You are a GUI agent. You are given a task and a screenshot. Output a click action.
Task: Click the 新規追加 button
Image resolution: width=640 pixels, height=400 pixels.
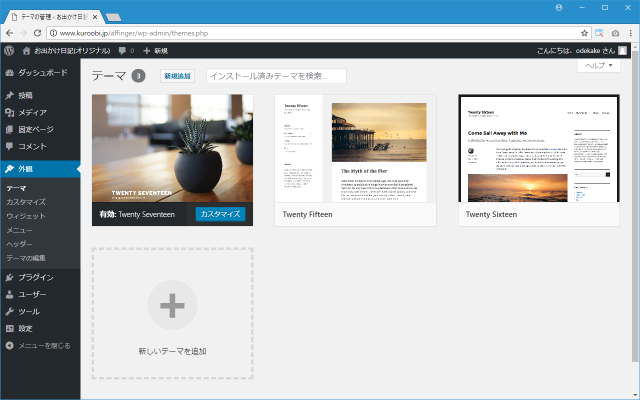click(177, 76)
